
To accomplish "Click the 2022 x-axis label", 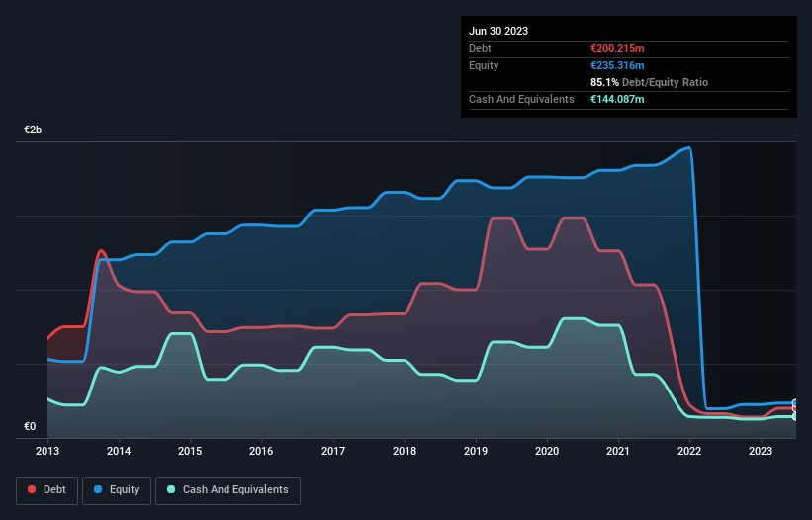I will point(689,451).
